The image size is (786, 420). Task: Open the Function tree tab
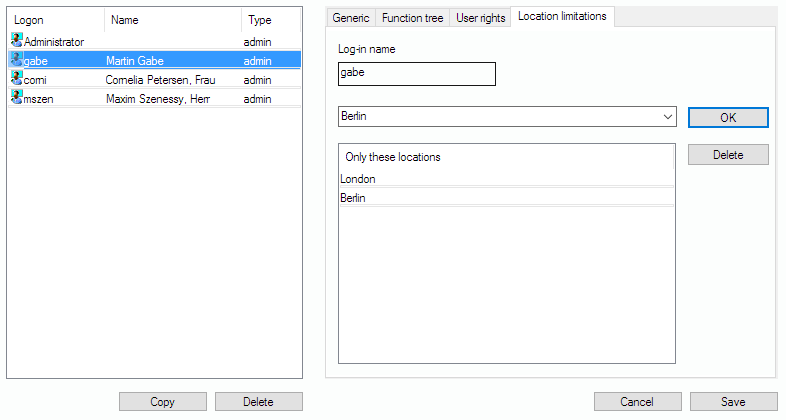coord(412,18)
